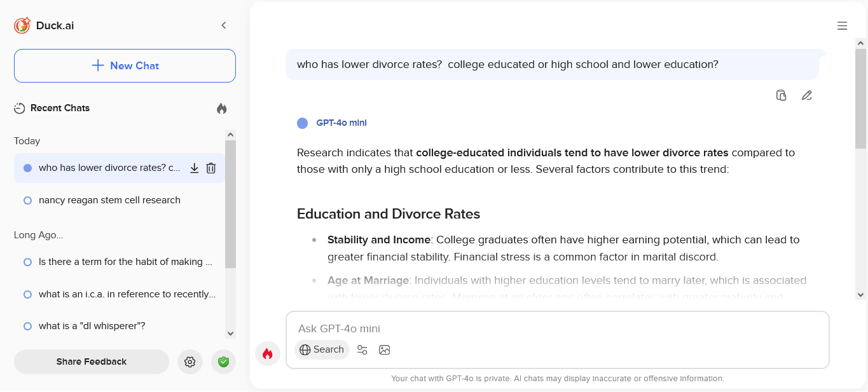
Task: Download the divorce rates chat
Action: click(x=195, y=168)
